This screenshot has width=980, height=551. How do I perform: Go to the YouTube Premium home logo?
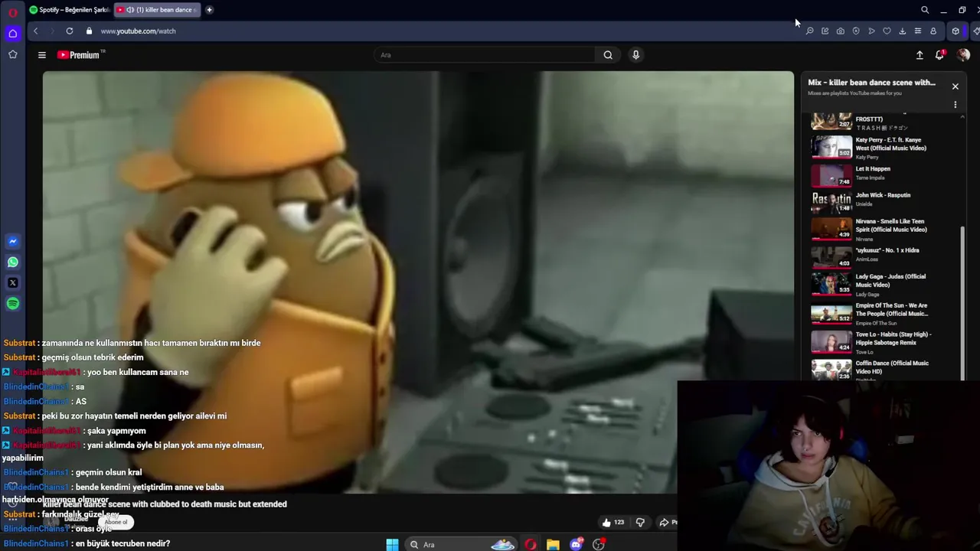pos(80,55)
